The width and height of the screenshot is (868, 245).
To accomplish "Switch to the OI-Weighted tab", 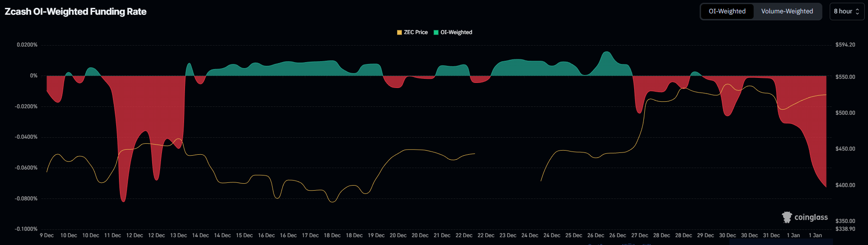I will (x=727, y=12).
